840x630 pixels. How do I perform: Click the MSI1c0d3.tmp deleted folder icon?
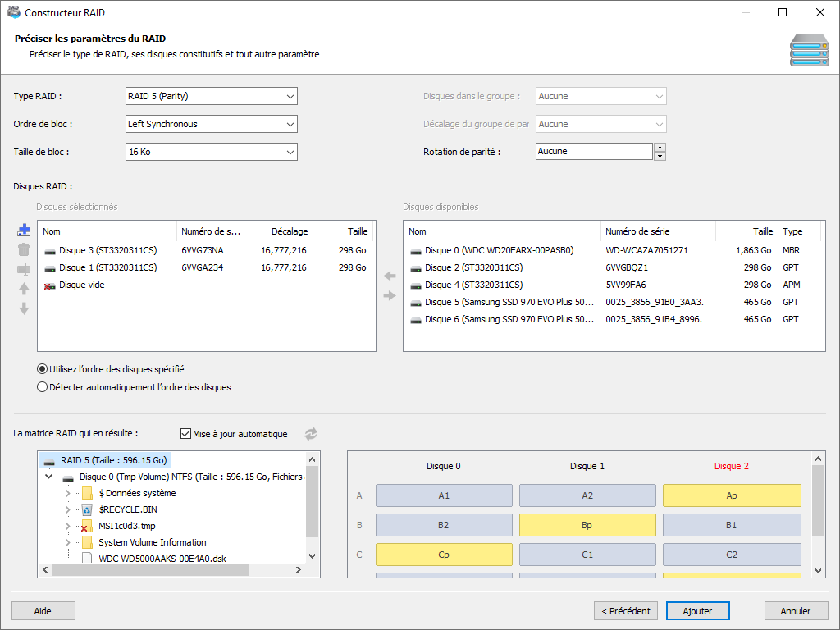coord(87,526)
